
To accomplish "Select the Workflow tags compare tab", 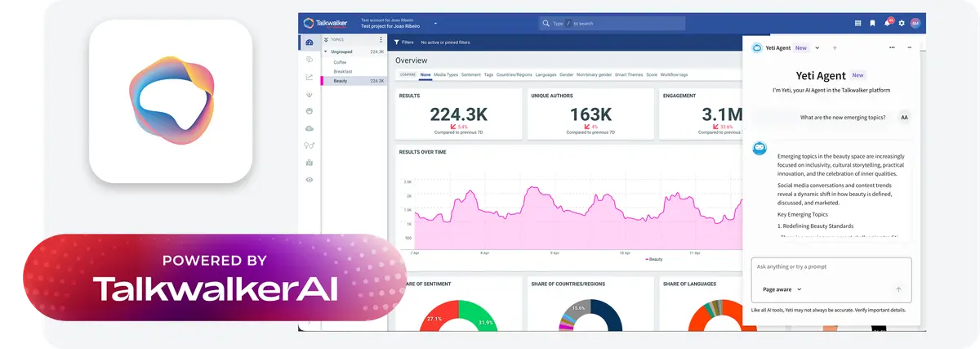I will click(674, 74).
